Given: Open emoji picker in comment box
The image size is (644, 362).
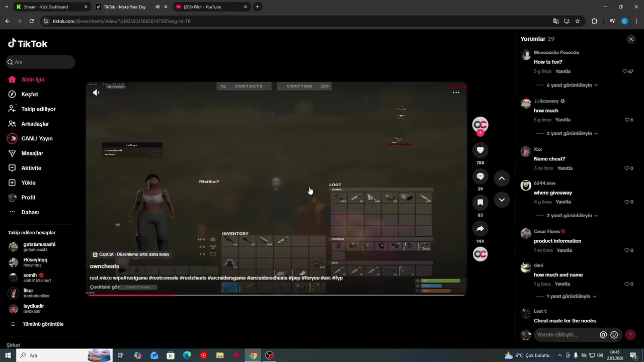Looking at the screenshot, I should (614, 335).
